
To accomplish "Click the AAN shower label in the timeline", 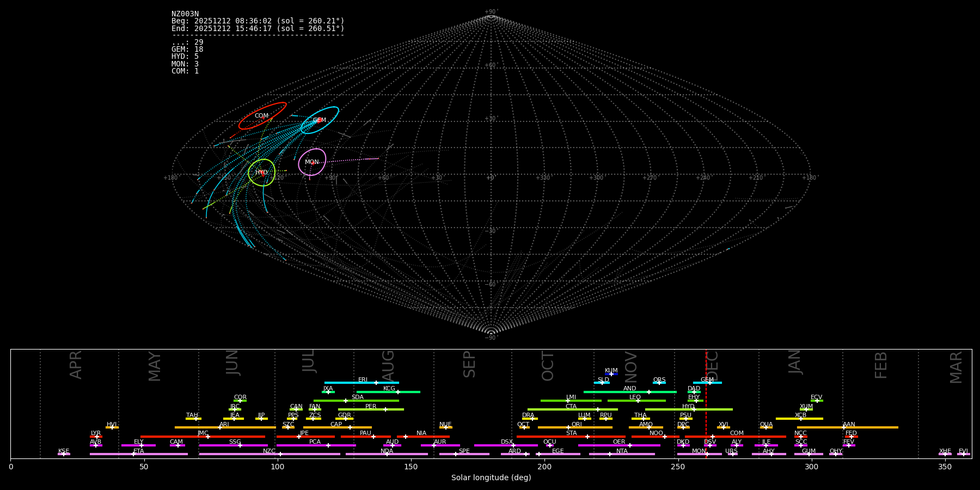I will (x=849, y=425).
